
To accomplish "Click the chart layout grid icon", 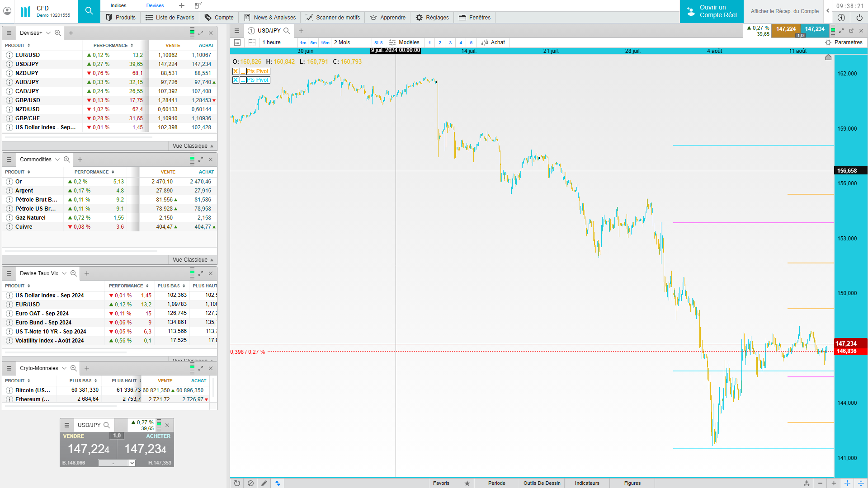I will [x=252, y=42].
